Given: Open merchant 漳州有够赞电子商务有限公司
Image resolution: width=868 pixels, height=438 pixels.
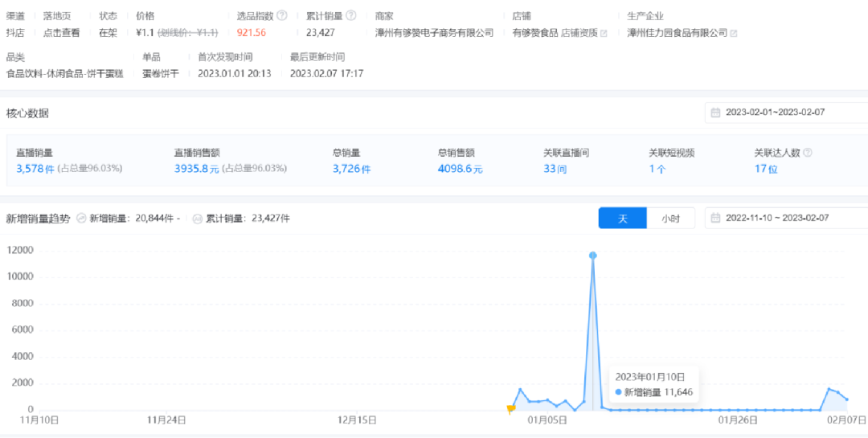Looking at the screenshot, I should coord(434,33).
